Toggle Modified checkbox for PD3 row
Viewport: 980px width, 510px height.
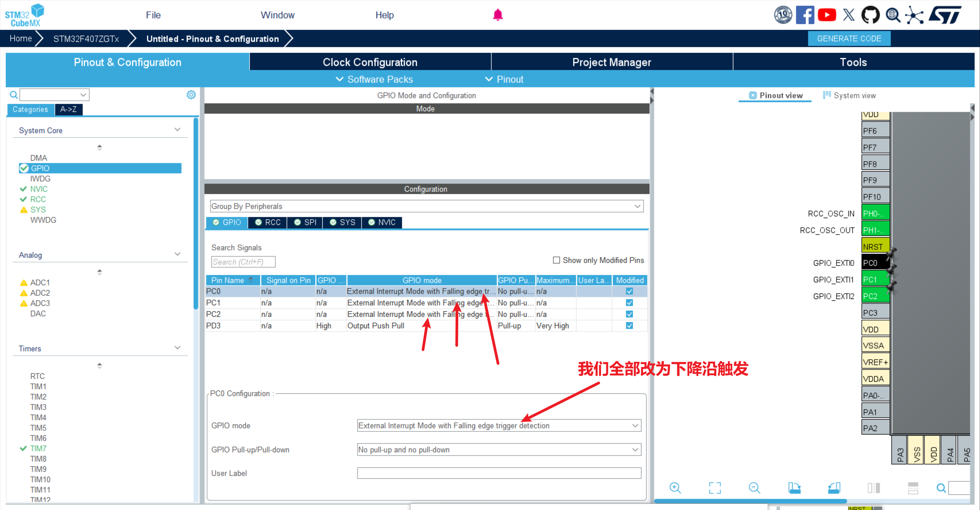pos(629,326)
